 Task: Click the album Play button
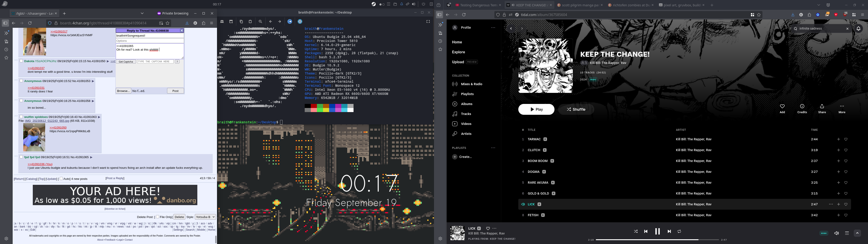536,109
